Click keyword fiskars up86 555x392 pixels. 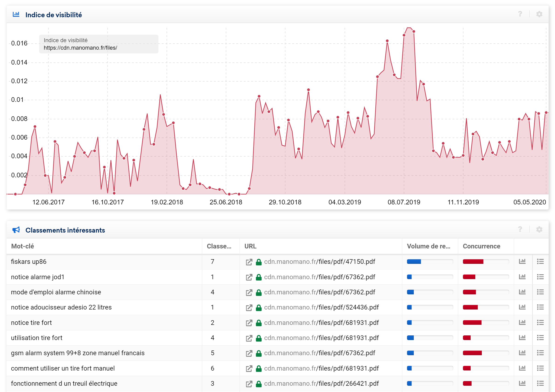click(28, 262)
